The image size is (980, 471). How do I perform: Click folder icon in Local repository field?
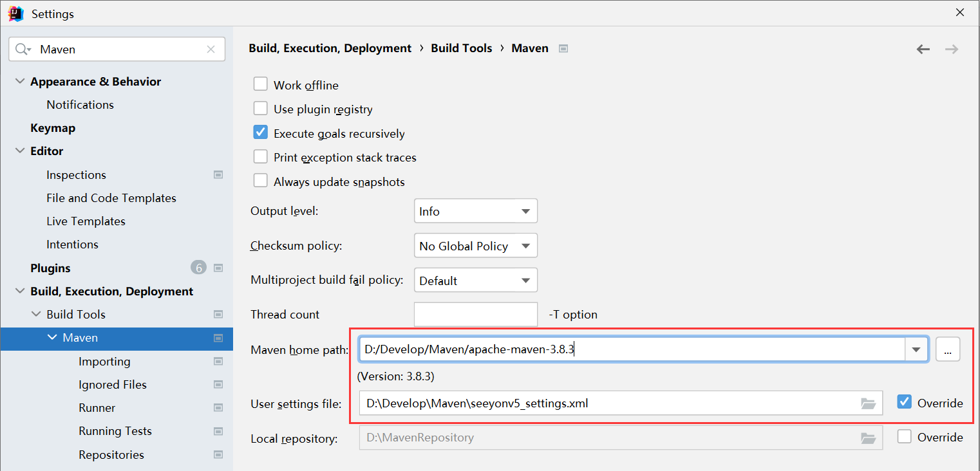click(868, 438)
